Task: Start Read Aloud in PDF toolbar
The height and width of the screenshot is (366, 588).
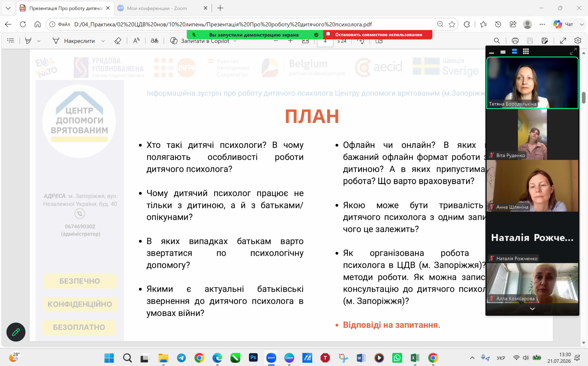Action: coord(136,41)
